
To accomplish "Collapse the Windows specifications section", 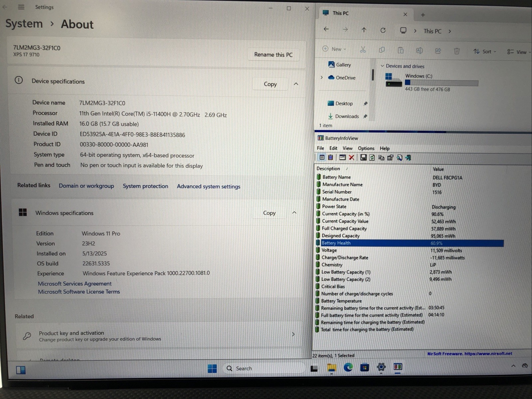I will [294, 212].
